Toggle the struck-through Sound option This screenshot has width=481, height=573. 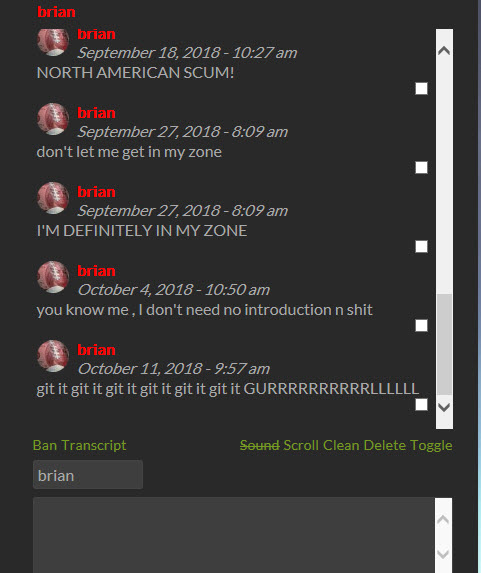coord(260,445)
